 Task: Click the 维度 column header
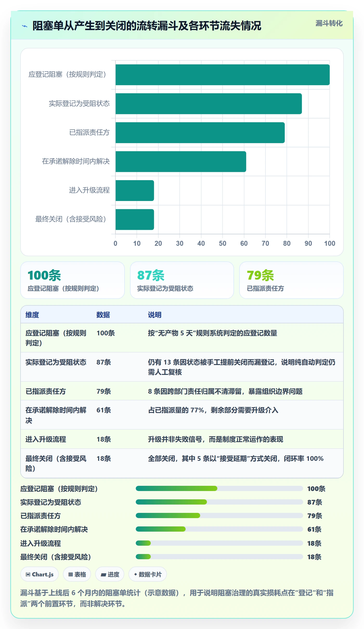(32, 315)
